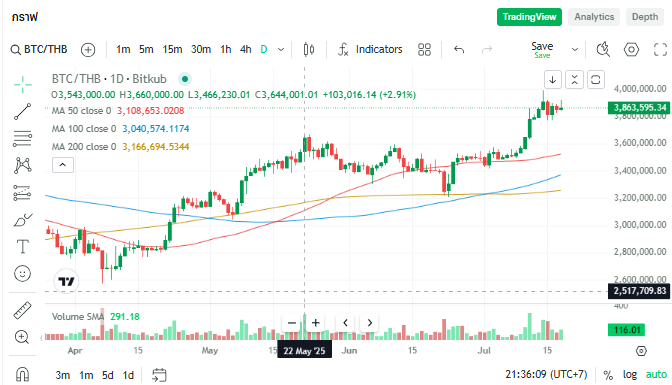This screenshot has height=385, width=672.
Task: Switch to 5m timeframe
Action: (146, 50)
